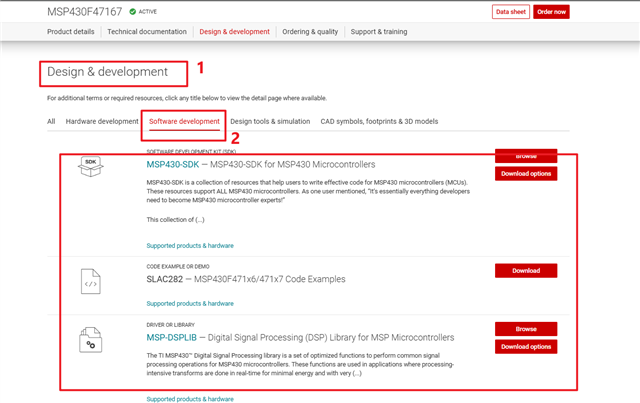
Task: Open Support & training tab
Action: tap(379, 31)
